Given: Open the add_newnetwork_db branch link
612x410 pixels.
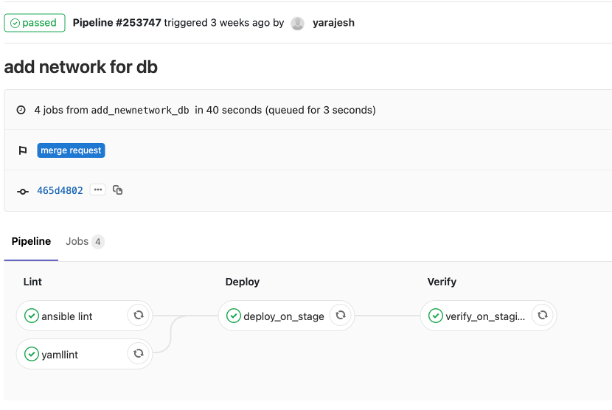Looking at the screenshot, I should tap(140, 110).
